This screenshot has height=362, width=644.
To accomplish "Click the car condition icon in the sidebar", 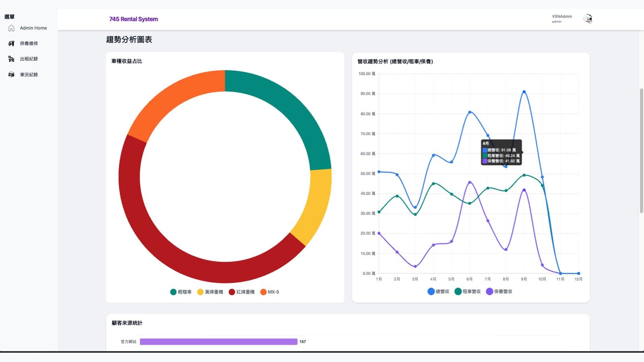I will [11, 74].
